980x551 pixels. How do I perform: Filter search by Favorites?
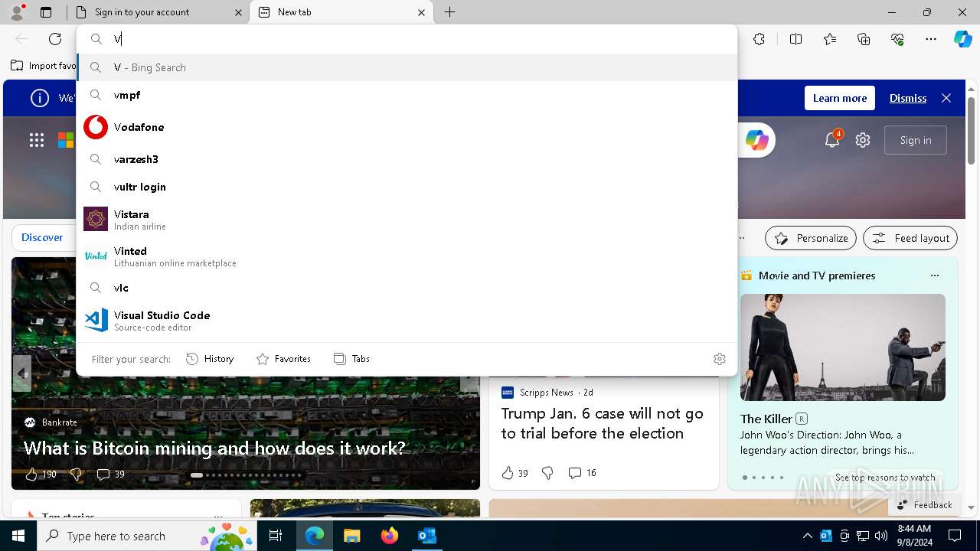point(283,359)
